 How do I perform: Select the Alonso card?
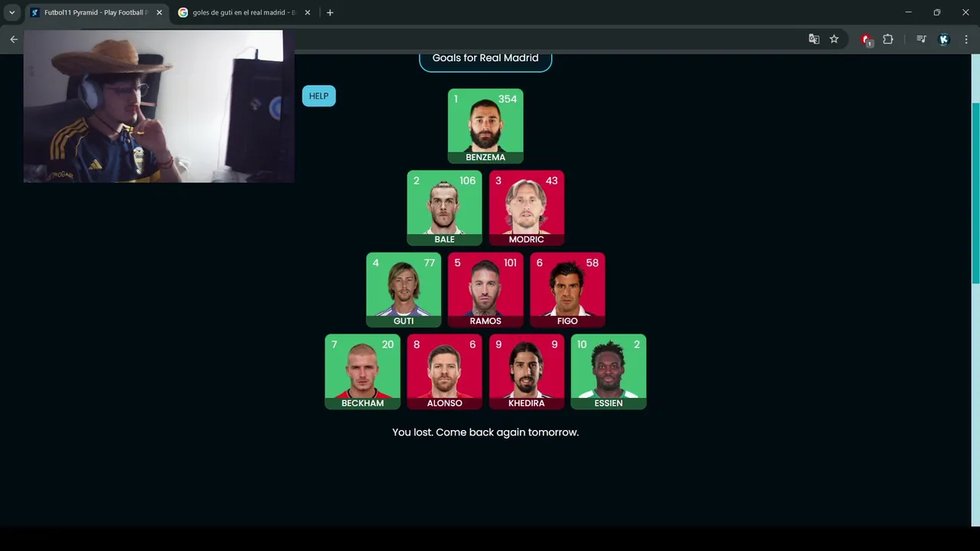click(x=445, y=372)
